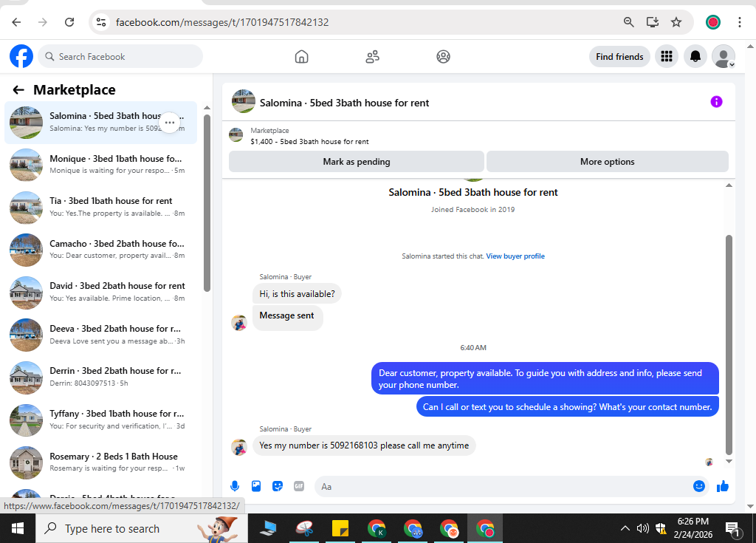Image resolution: width=756 pixels, height=543 pixels.
Task: Go back from Marketplace using arrow
Action: [18, 90]
